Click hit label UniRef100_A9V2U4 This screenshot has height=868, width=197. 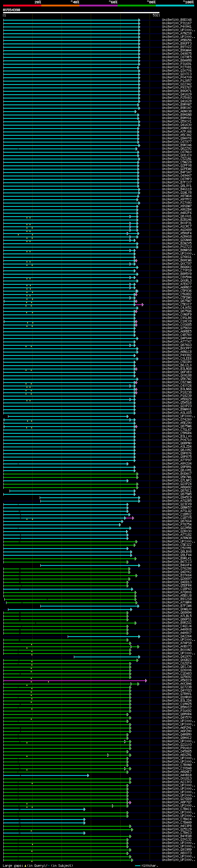point(177,464)
